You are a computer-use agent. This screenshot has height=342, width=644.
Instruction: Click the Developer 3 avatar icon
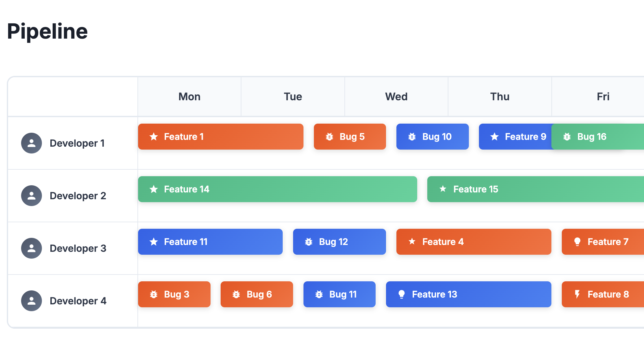pyautogui.click(x=32, y=248)
